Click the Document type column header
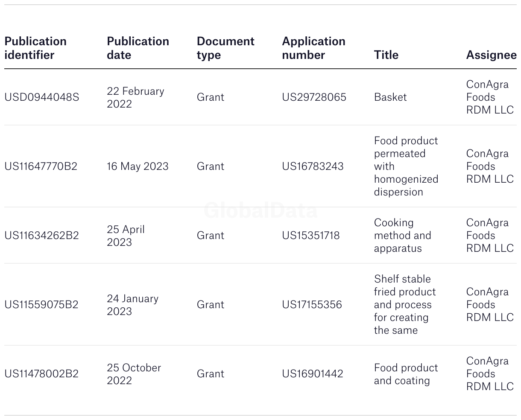 point(225,48)
